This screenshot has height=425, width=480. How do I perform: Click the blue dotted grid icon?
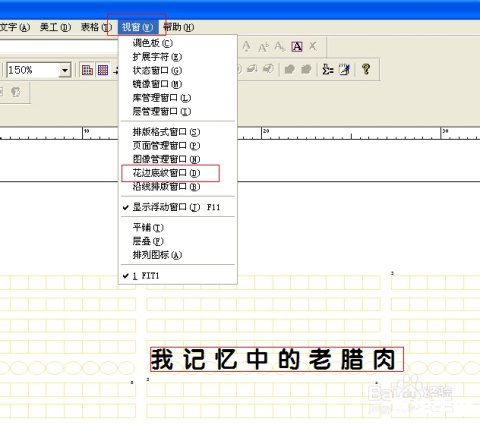click(x=103, y=70)
